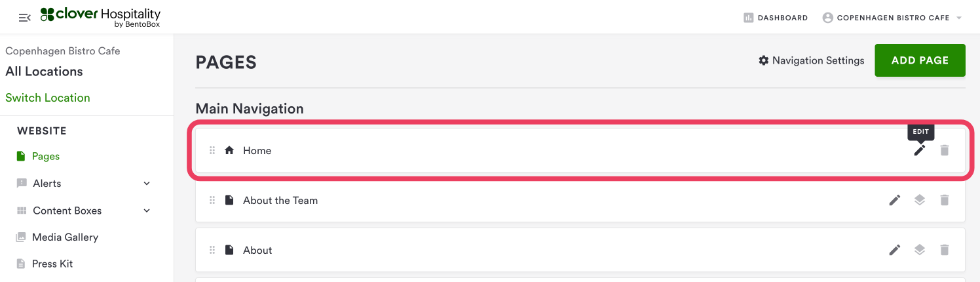Open Navigation Settings
This screenshot has height=282, width=980.
point(811,60)
